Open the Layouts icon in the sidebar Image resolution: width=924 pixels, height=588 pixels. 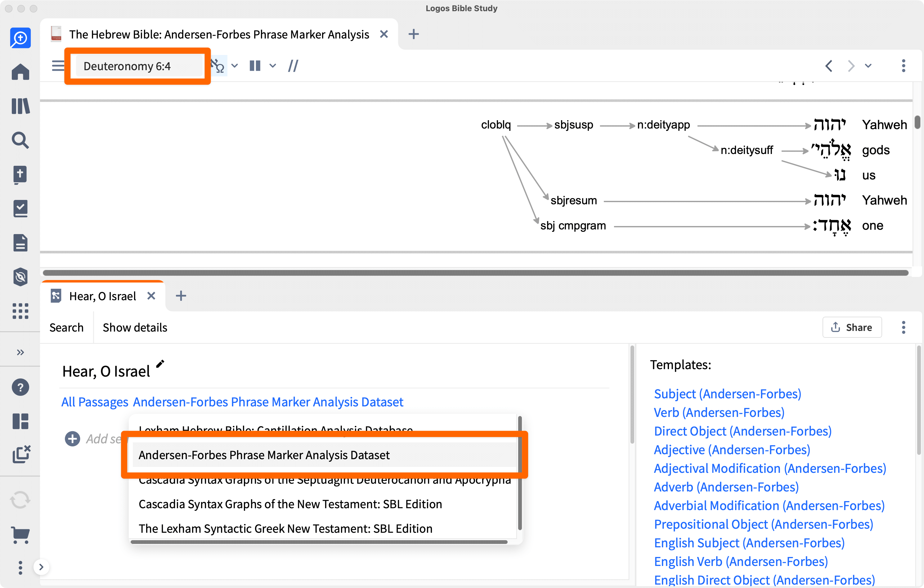(20, 421)
